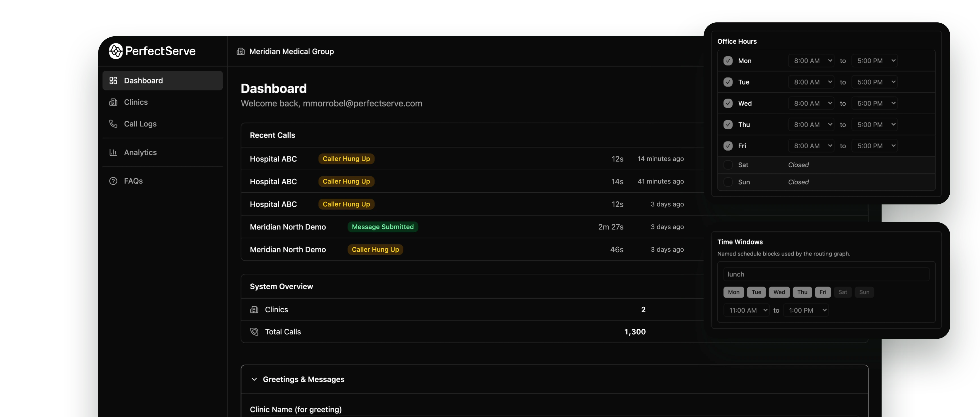
Task: Click the FAQs question mark icon
Action: (x=113, y=181)
